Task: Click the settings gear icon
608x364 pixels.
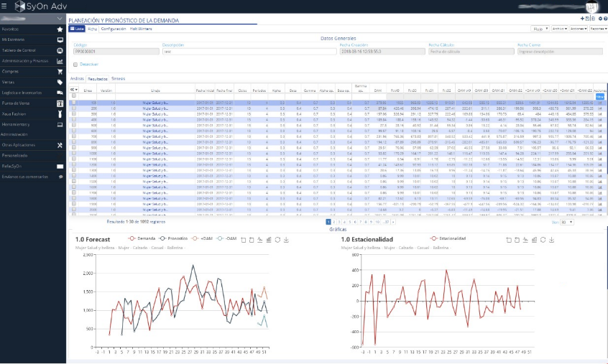Action: click(x=598, y=18)
